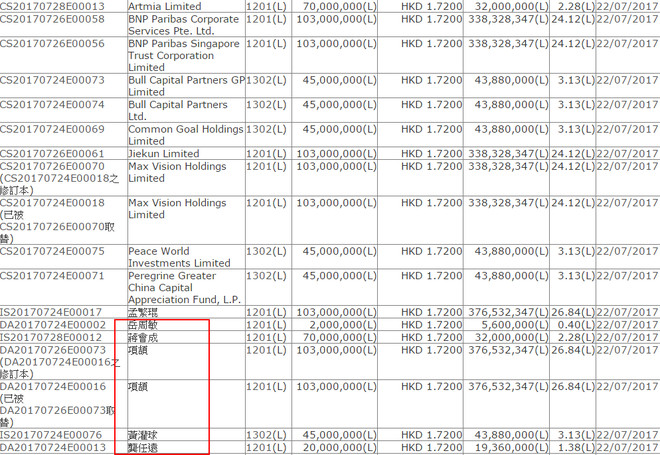Click 26.84(L) in DA20170726E00073 row
This screenshot has width=660, height=455.
(573, 350)
